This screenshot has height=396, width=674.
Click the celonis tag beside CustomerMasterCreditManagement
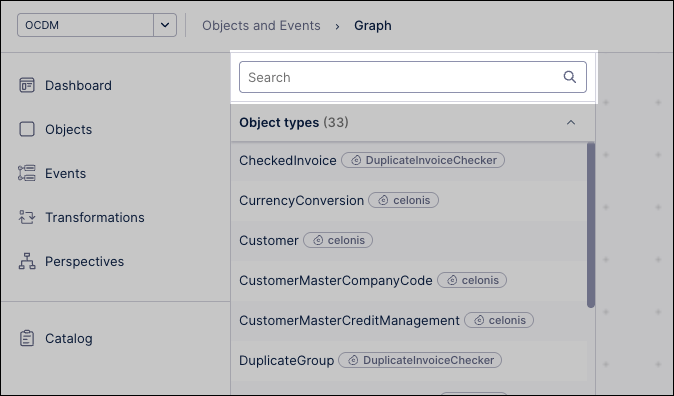tap(499, 320)
